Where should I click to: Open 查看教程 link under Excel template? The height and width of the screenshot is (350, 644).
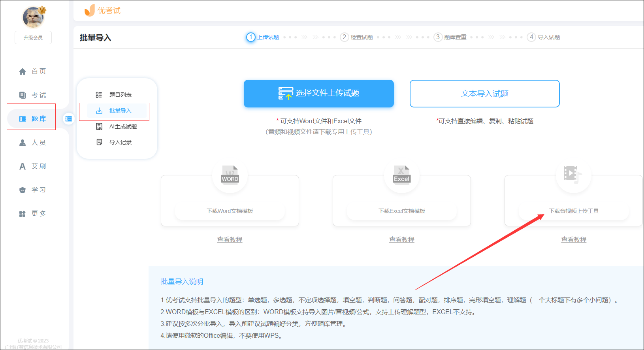pyautogui.click(x=402, y=240)
